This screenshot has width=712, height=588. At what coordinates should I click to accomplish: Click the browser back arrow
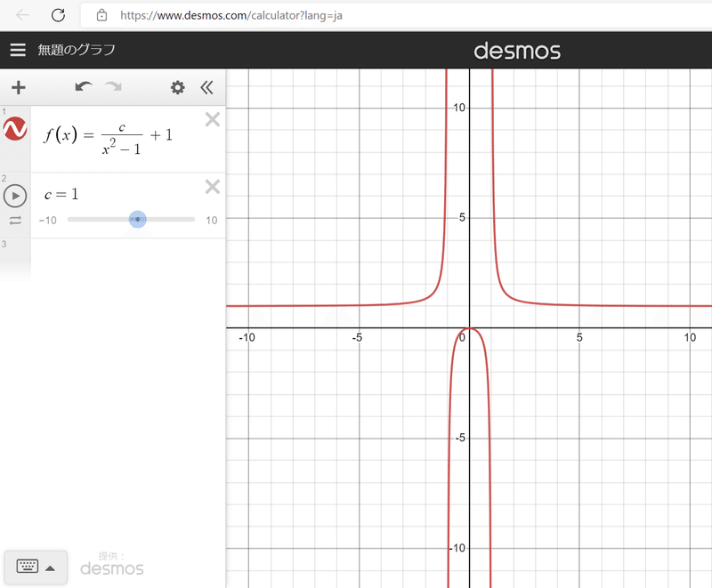point(22,15)
